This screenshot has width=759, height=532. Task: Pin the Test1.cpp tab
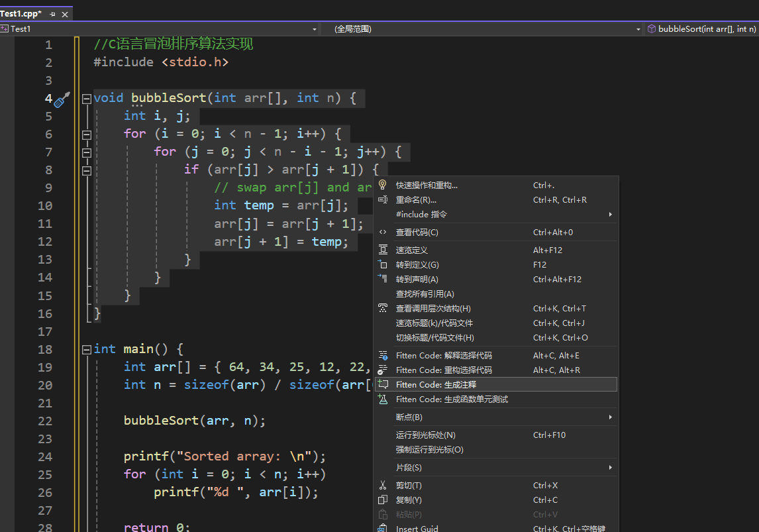53,14
